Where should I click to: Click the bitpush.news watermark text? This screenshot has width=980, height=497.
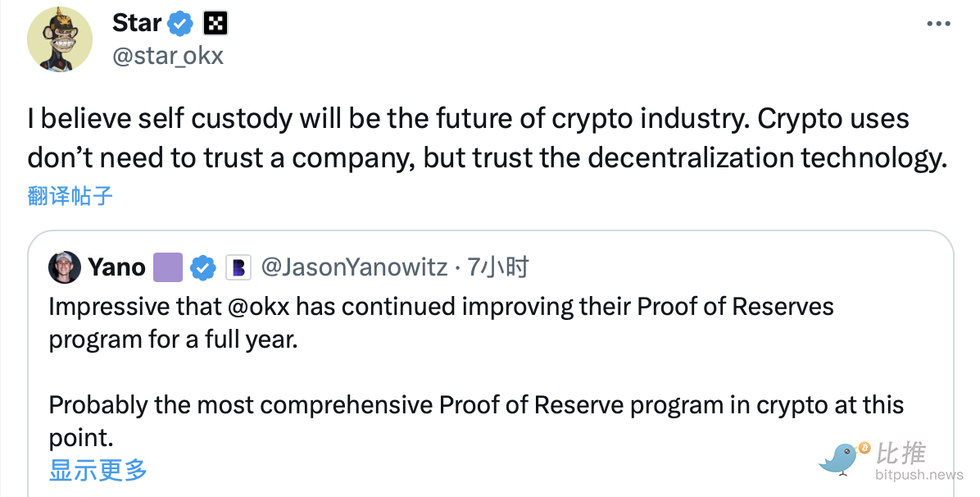[919, 475]
